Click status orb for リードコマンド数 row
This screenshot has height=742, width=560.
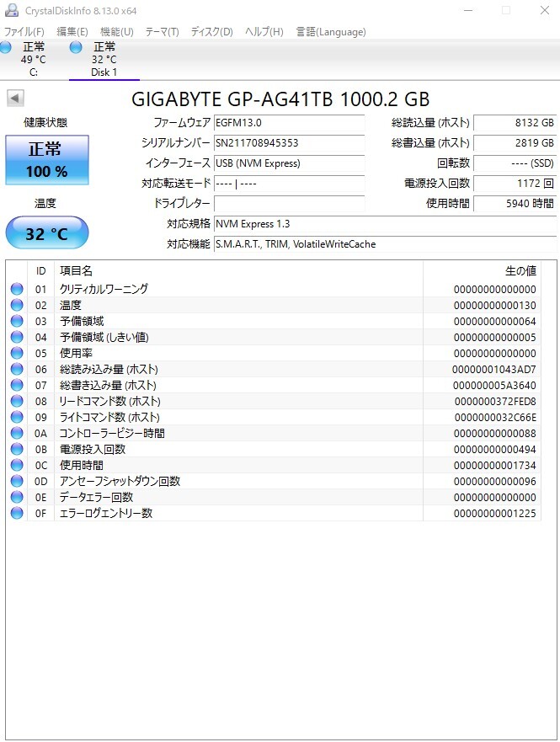pyautogui.click(x=17, y=401)
